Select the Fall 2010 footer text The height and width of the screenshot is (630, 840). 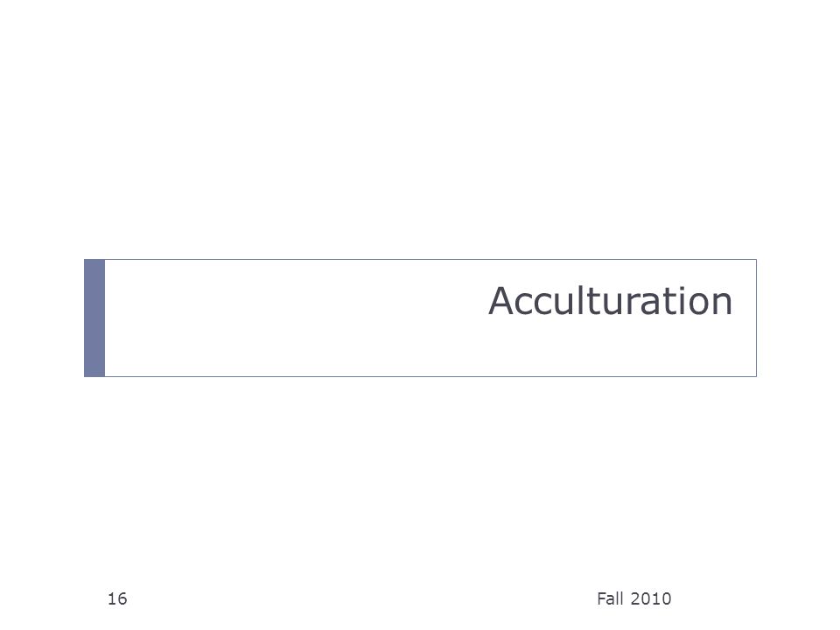point(633,598)
